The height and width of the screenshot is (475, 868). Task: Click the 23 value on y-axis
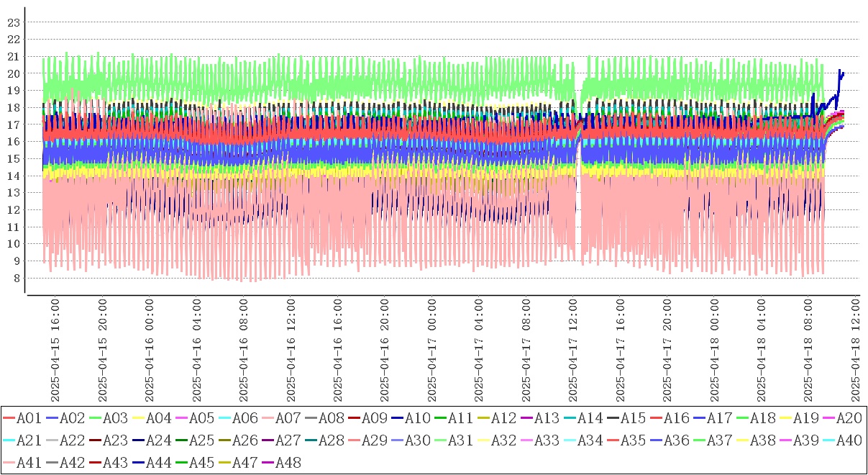pos(12,22)
